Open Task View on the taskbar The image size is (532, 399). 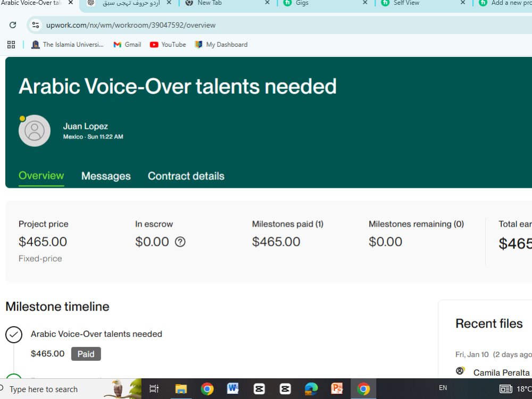point(154,389)
